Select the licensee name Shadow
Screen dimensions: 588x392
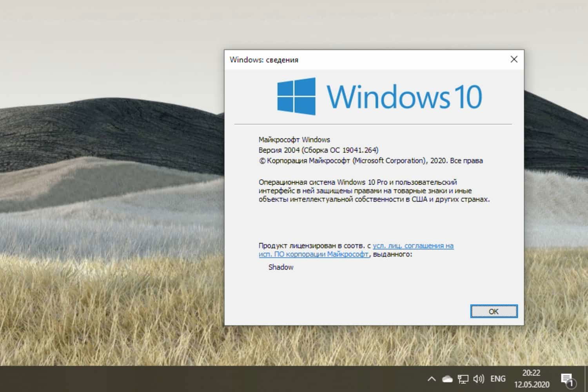[x=280, y=267]
